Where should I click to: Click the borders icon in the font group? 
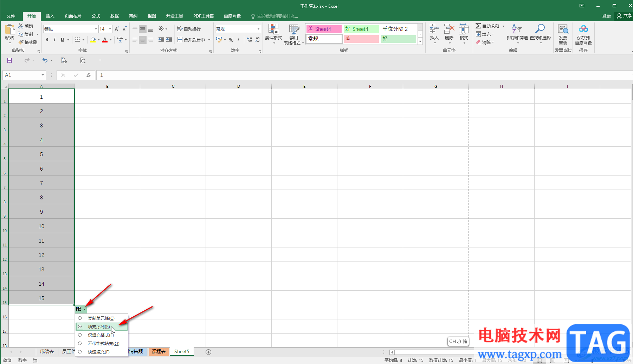click(78, 40)
